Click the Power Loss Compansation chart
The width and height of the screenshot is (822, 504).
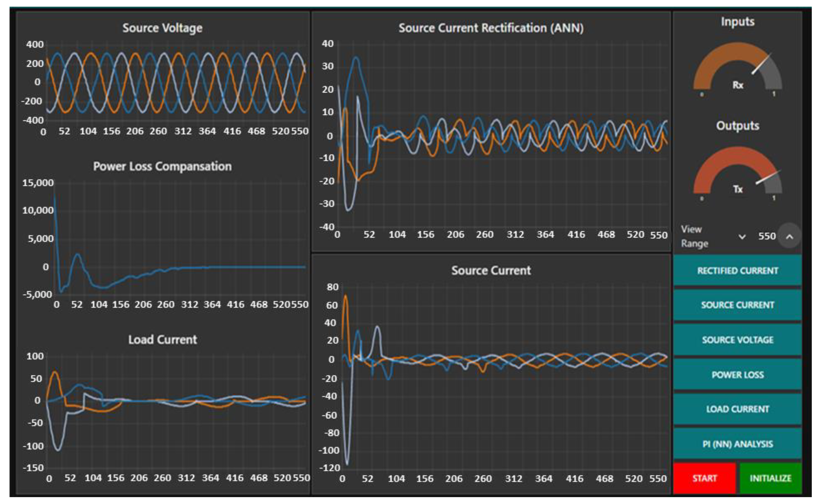[x=180, y=238]
